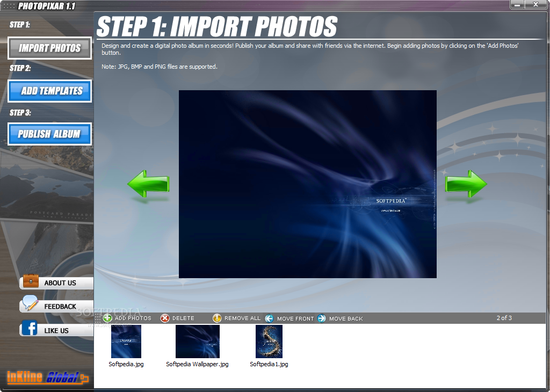Click the speech bubble Feedback icon
The width and height of the screenshot is (550, 392).
click(x=30, y=303)
